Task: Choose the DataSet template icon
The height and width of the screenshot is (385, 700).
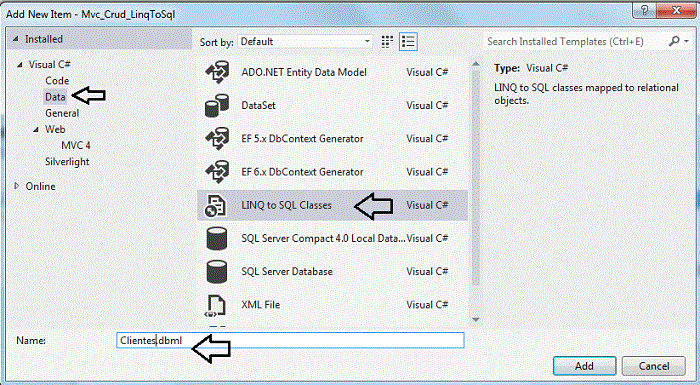Action: [x=217, y=105]
